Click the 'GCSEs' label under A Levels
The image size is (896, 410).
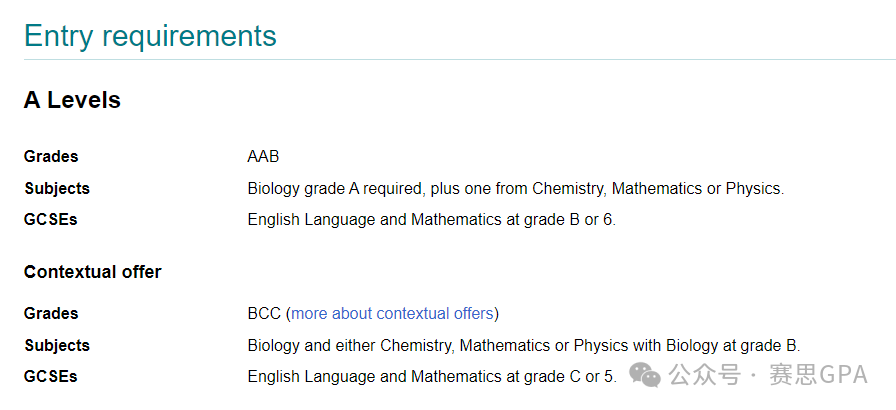tap(51, 220)
